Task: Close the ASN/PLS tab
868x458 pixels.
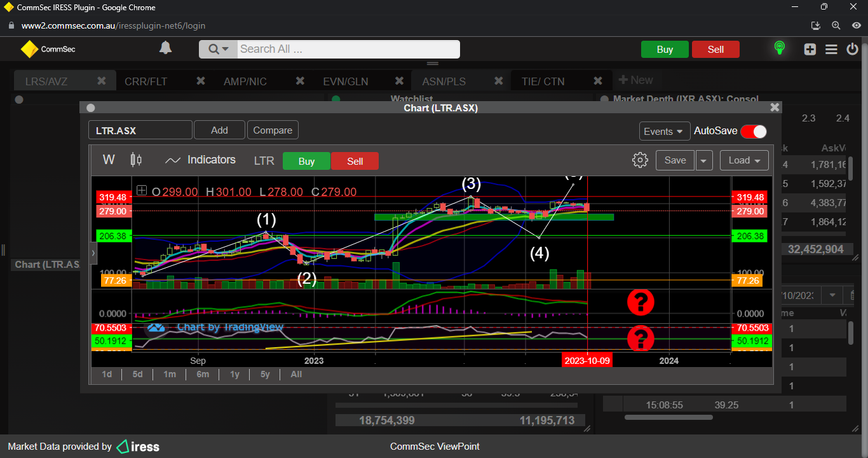Action: coord(498,81)
